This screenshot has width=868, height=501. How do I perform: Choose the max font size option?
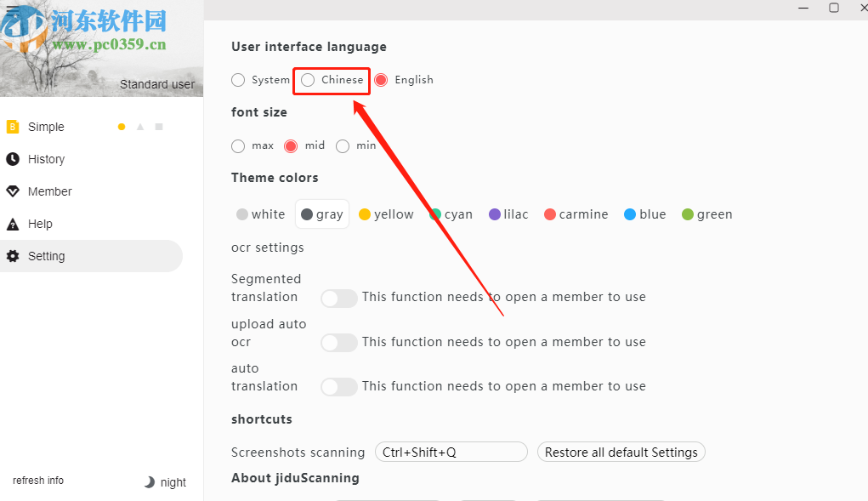tap(238, 146)
